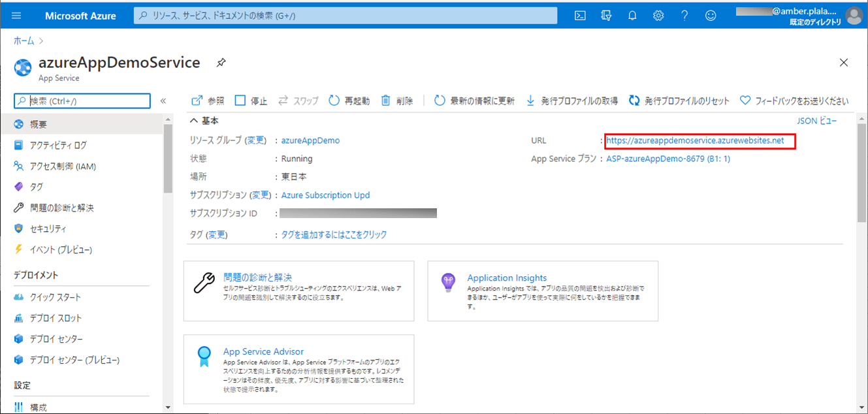Open directory and subscription filter icon
The image size is (868, 414).
tap(606, 16)
